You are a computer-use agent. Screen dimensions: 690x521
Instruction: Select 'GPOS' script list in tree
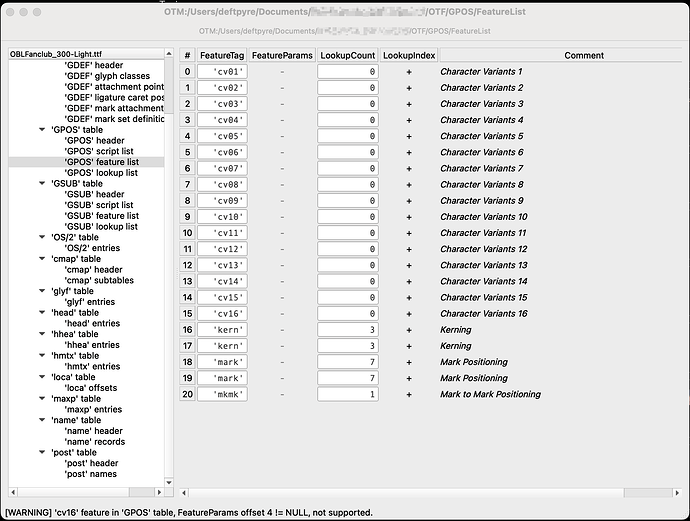pos(99,151)
